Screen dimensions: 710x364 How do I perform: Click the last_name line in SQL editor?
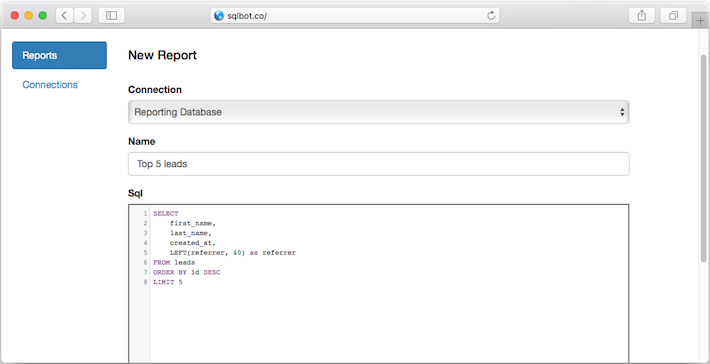[191, 233]
